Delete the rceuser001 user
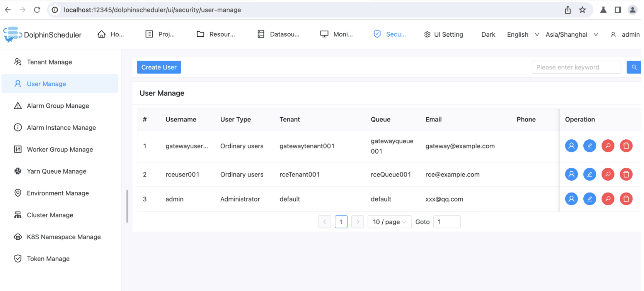Viewport: 644px width, 291px height. coord(626,174)
